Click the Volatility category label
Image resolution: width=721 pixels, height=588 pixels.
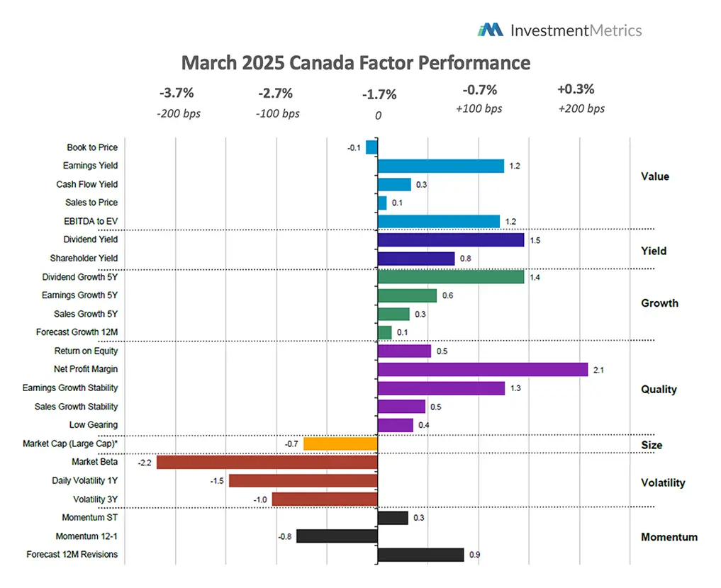[663, 482]
